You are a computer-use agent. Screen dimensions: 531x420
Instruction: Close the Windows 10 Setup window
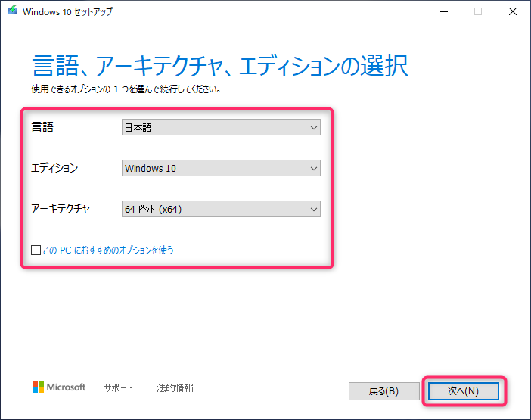tap(513, 11)
